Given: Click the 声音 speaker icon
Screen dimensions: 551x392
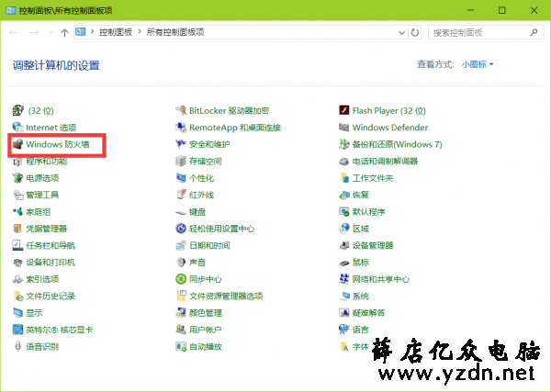Looking at the screenshot, I should point(181,262).
